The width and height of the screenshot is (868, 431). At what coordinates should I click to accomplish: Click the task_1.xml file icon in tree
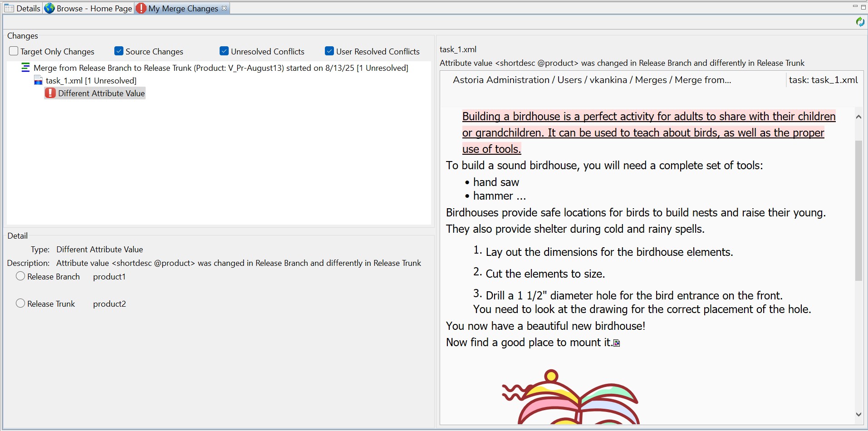pyautogui.click(x=39, y=81)
